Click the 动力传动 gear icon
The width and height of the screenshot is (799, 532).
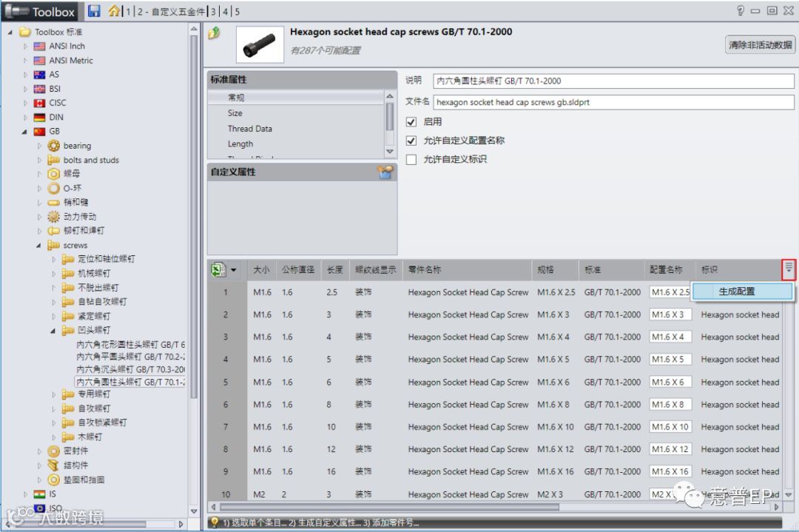click(53, 217)
